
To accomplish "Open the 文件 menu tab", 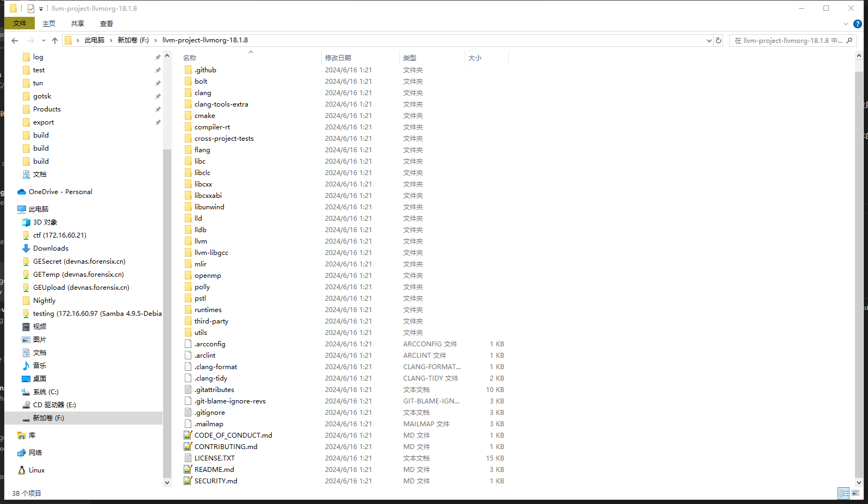I will coord(20,23).
